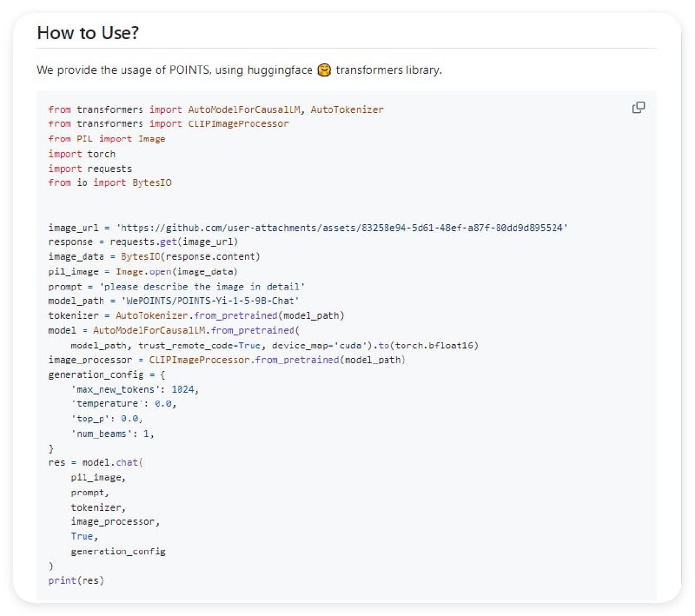Click the "import requests" line
This screenshot has width=695, height=616.
pyautogui.click(x=90, y=169)
